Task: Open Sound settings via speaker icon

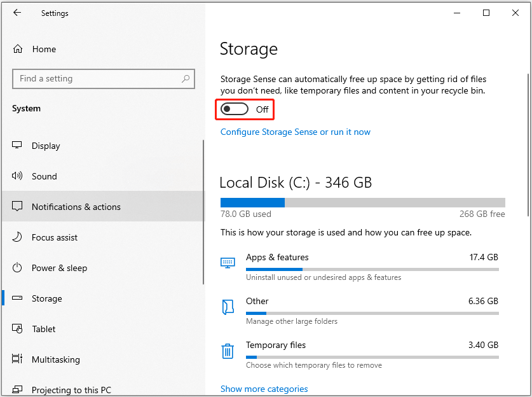Action: coord(18,176)
